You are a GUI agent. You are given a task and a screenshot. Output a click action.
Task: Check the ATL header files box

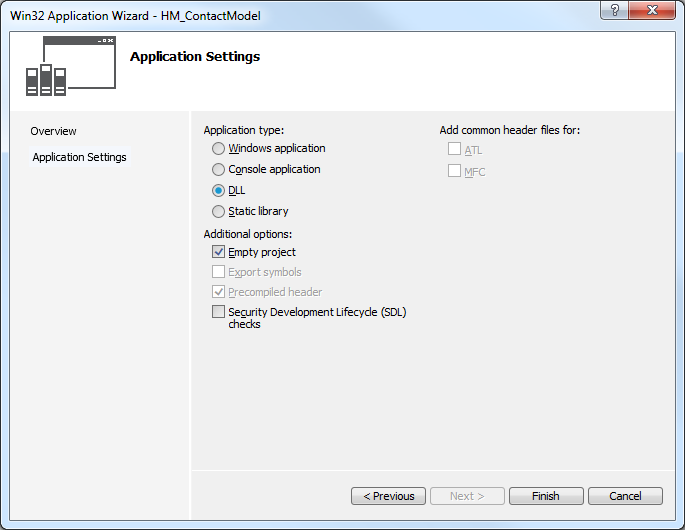tap(454, 149)
